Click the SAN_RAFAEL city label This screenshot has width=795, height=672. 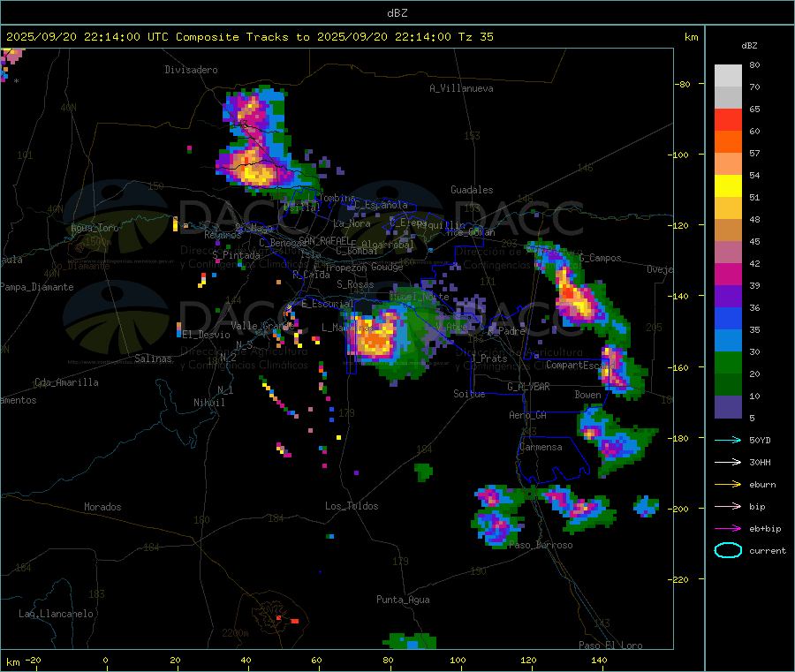pos(324,241)
